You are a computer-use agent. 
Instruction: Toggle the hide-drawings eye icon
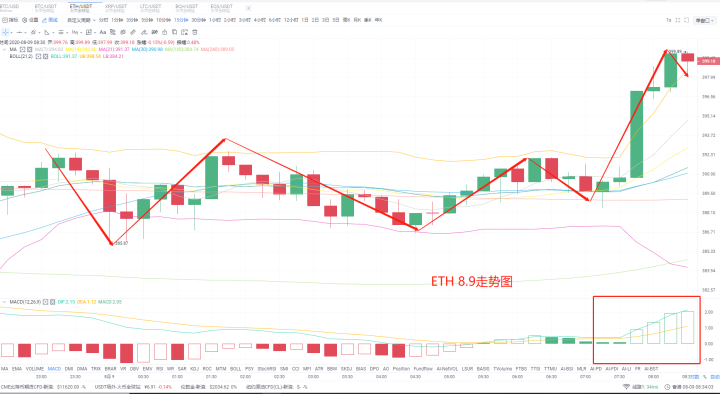[x=123, y=32]
